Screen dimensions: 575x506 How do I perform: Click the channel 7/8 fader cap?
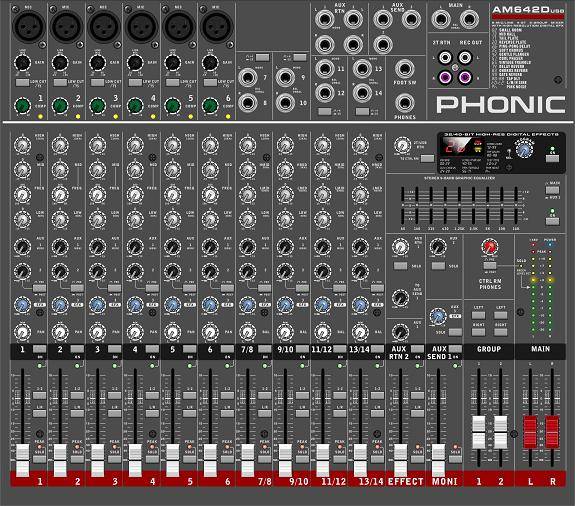pyautogui.click(x=248, y=460)
